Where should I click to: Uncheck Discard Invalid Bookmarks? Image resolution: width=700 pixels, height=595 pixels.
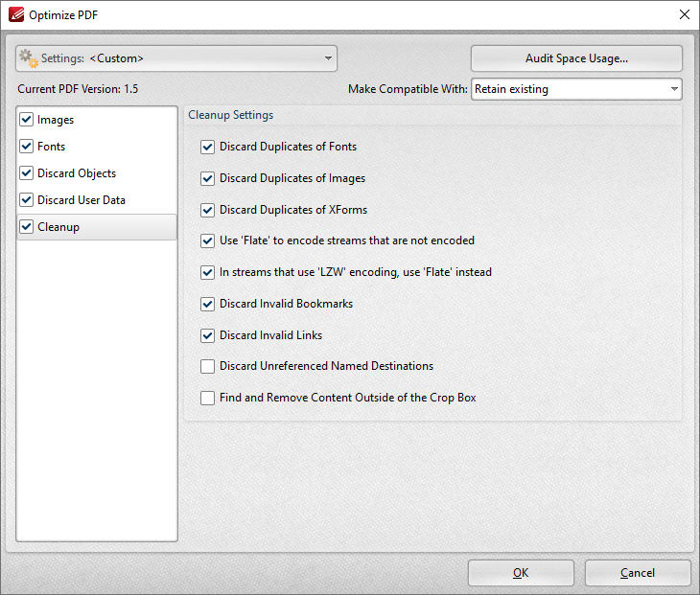207,304
